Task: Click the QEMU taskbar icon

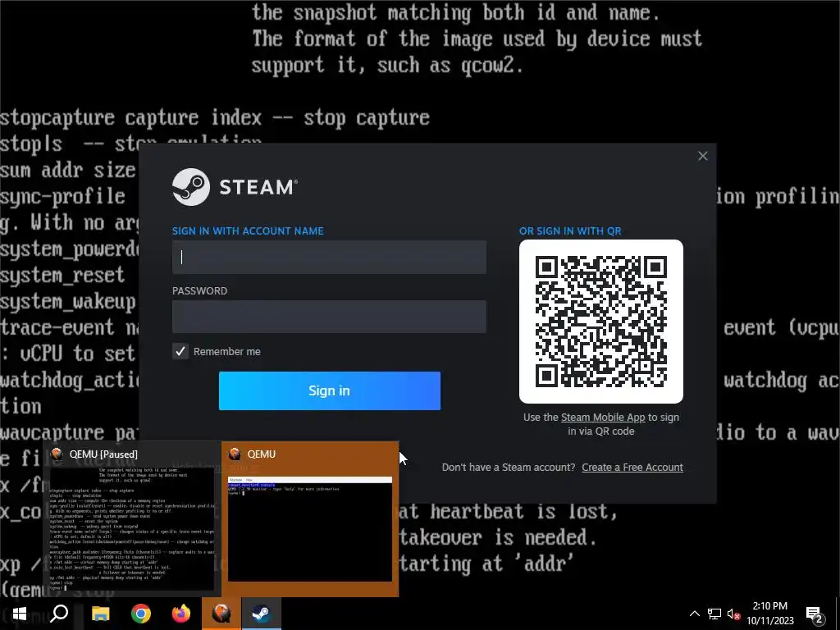Action: [221, 614]
